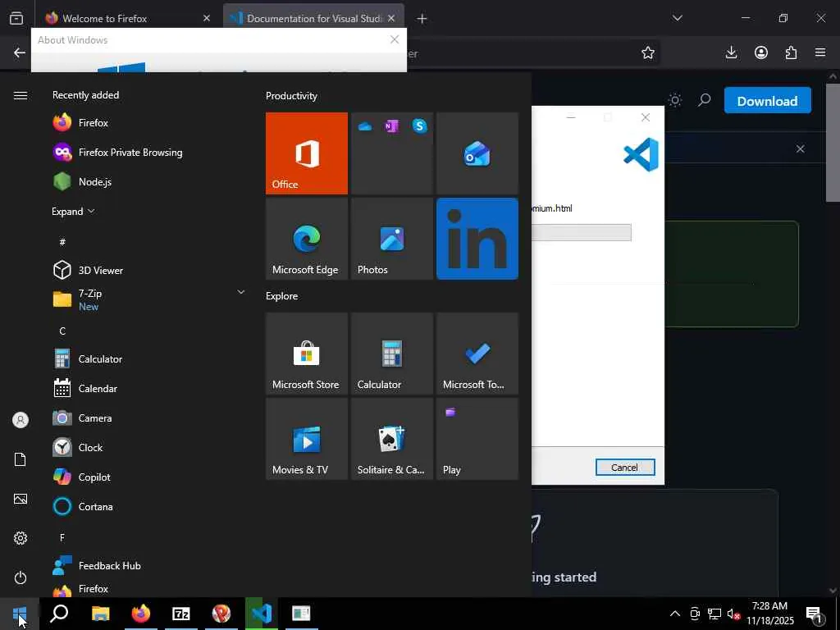Open Firefox application menu
The height and width of the screenshot is (630, 840).
point(820,52)
